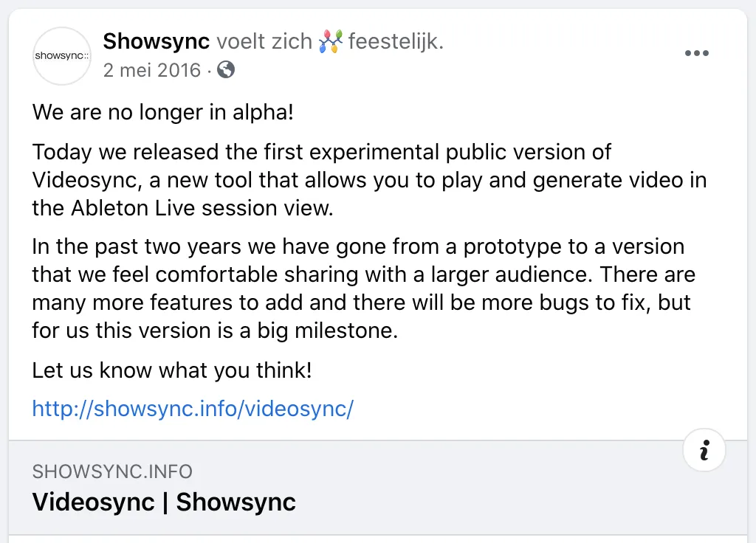Open the Videosync | Showsync preview title
Screen dimensions: 756x543
(163, 502)
